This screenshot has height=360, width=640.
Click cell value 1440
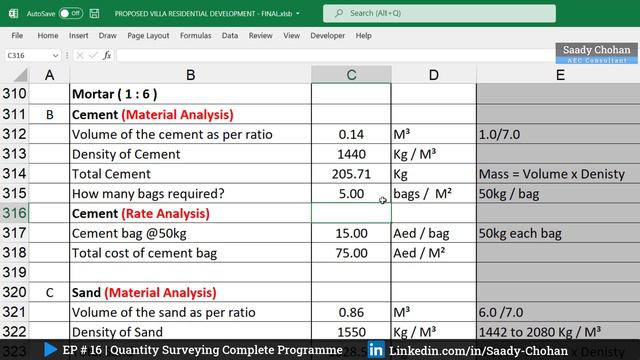point(351,154)
